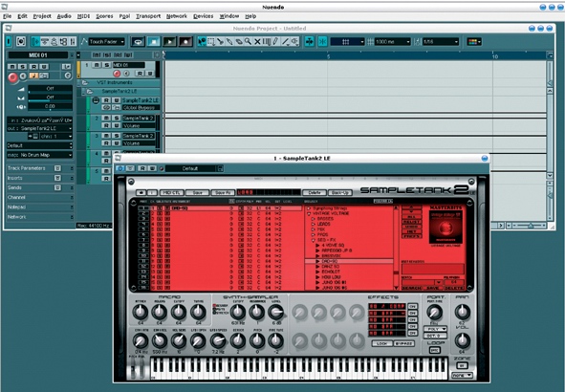Open the No Drum Map dropdown
Image resolution: width=565 pixels, height=392 pixels.
(39, 155)
